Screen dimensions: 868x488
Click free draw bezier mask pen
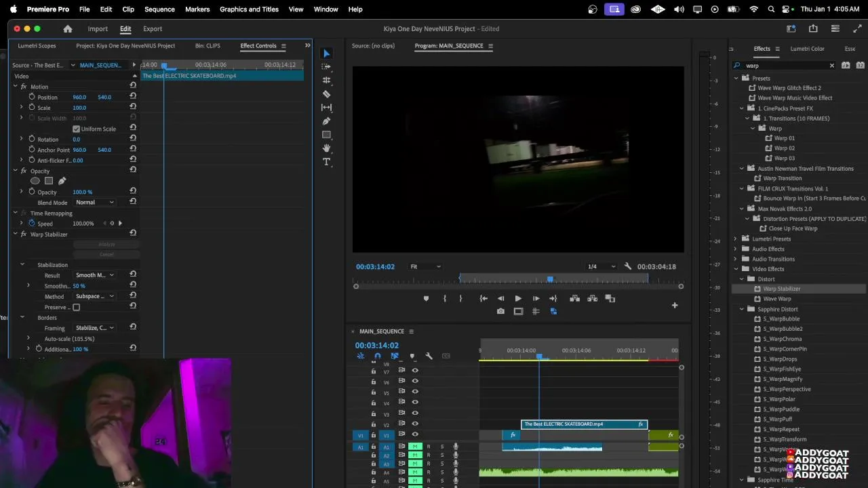62,181
